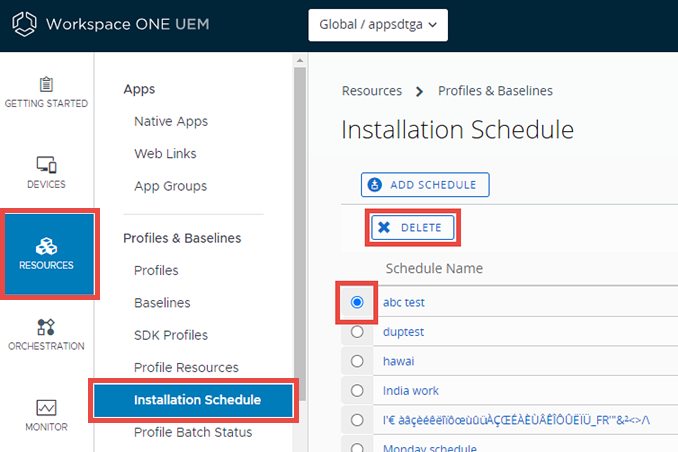Open Web Links menu item

(x=165, y=154)
